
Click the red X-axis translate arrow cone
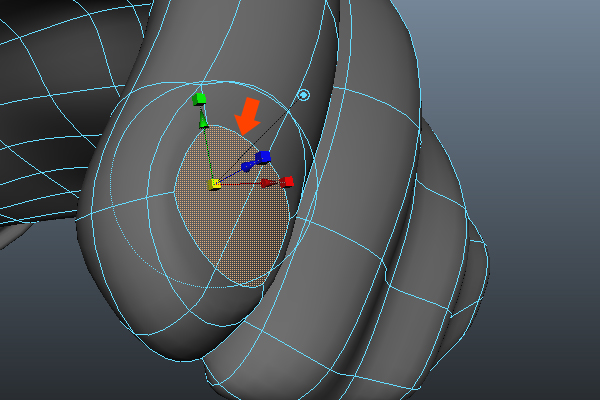point(269,183)
